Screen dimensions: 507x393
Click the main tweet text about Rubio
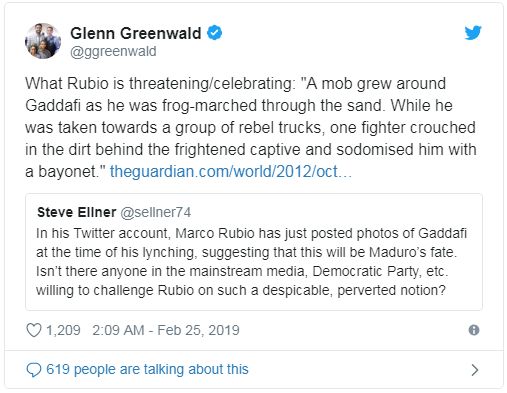pos(251,127)
